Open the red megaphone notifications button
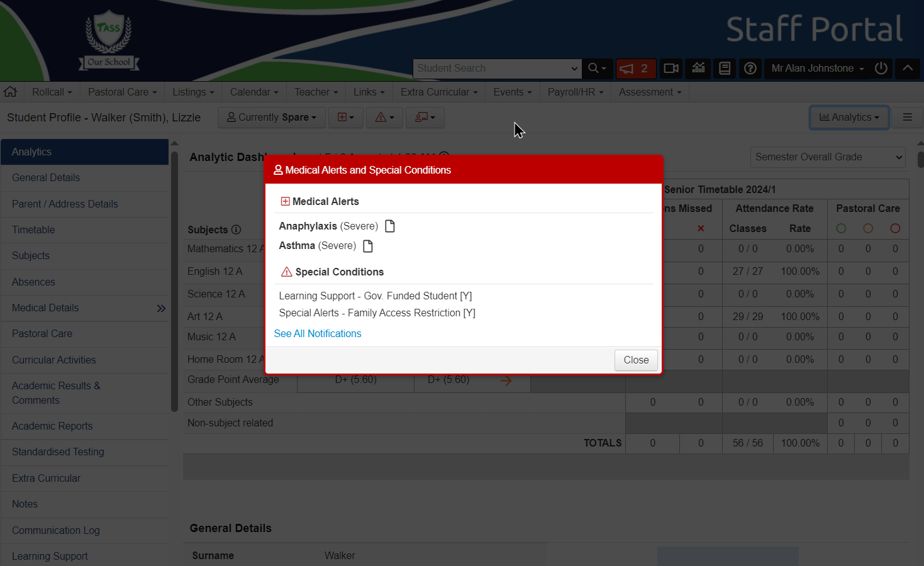Screen dimensions: 924x566 pyautogui.click(x=635, y=69)
